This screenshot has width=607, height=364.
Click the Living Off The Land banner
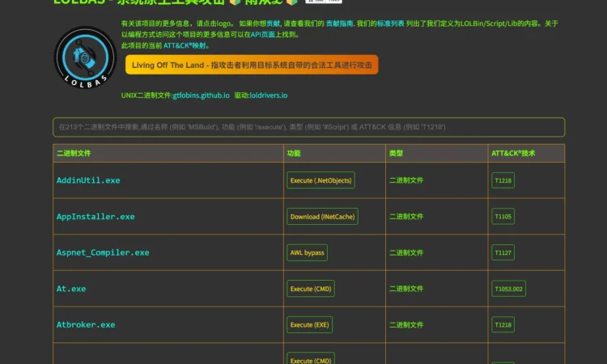click(x=252, y=65)
